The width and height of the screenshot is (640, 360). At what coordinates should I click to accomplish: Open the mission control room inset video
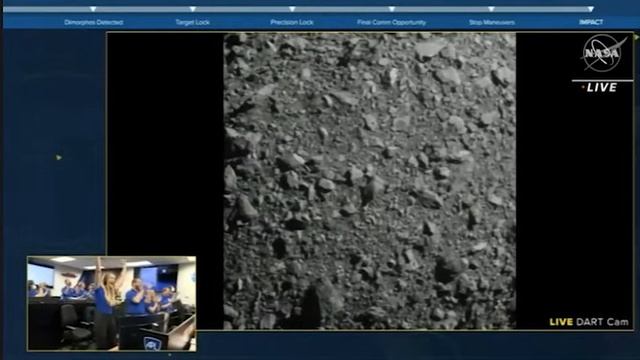(x=111, y=304)
